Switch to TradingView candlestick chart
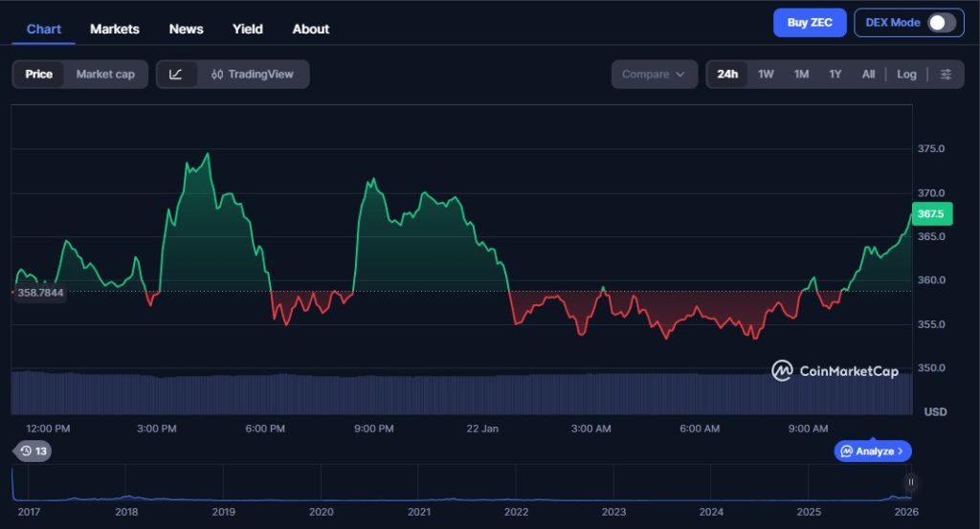Viewport: 980px width, 529px height. (254, 75)
